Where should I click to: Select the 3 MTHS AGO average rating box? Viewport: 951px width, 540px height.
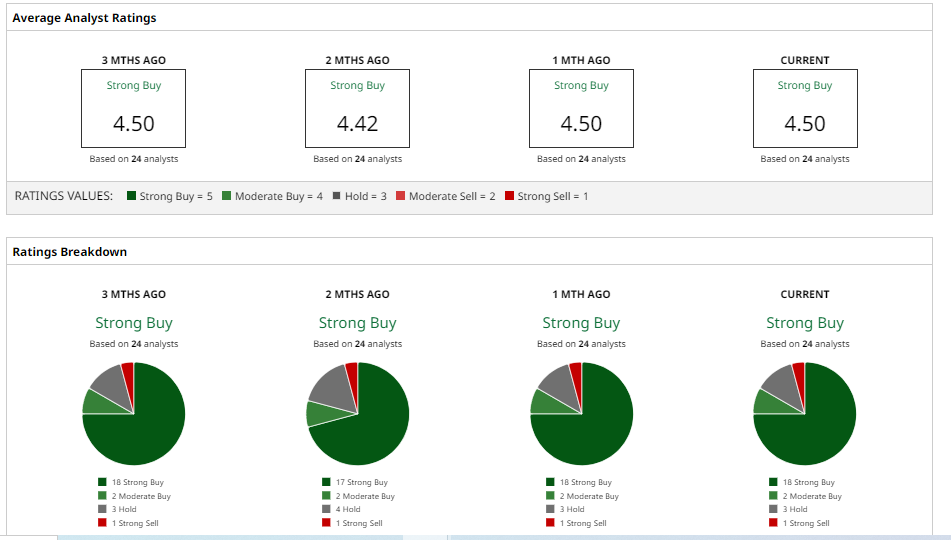coord(133,110)
